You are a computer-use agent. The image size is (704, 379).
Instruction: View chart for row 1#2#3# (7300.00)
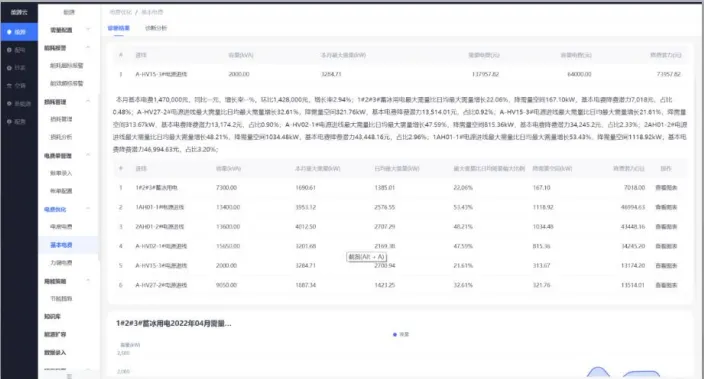coord(666,188)
